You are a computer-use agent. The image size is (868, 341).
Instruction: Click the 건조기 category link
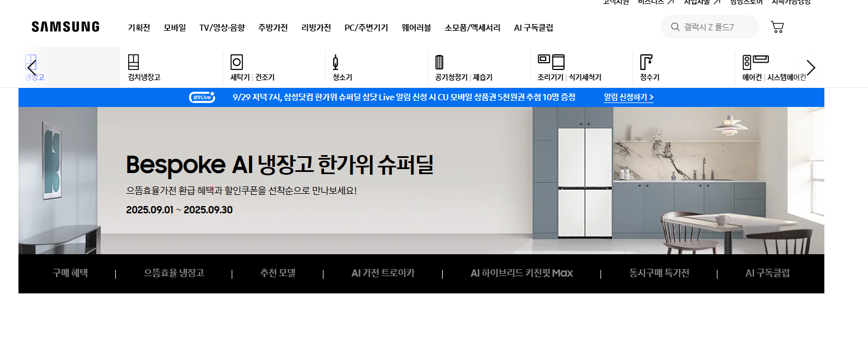point(265,78)
